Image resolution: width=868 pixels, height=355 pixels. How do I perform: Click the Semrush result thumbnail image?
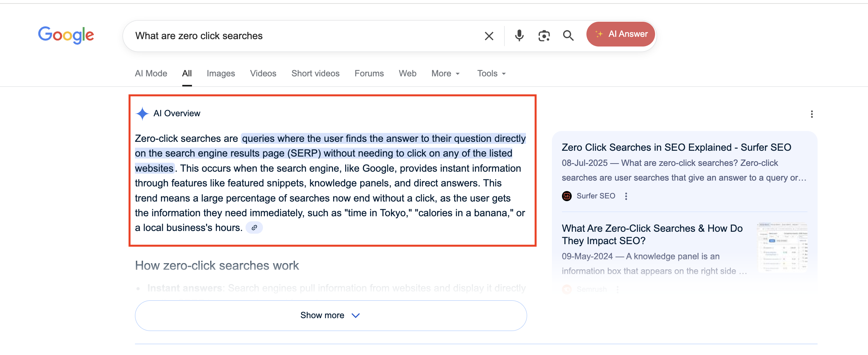783,247
